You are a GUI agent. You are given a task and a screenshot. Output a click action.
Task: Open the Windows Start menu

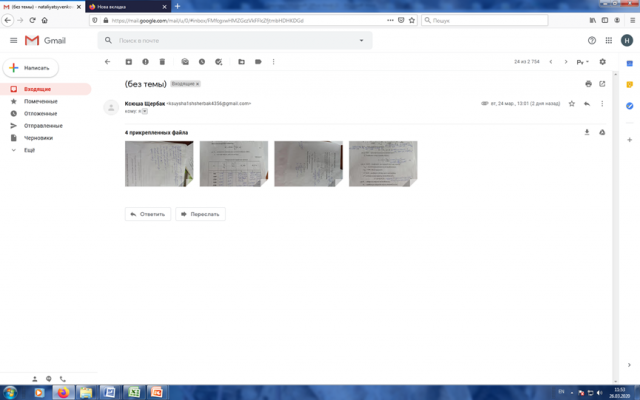coord(10,393)
